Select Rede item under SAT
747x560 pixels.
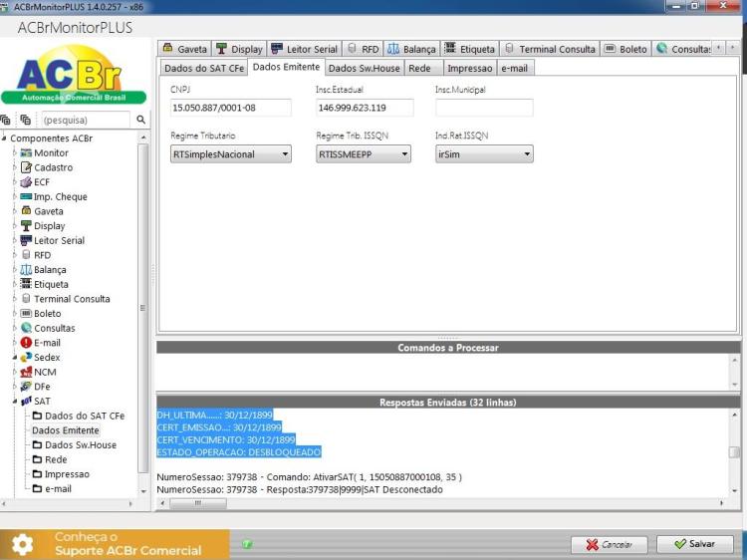(56, 459)
